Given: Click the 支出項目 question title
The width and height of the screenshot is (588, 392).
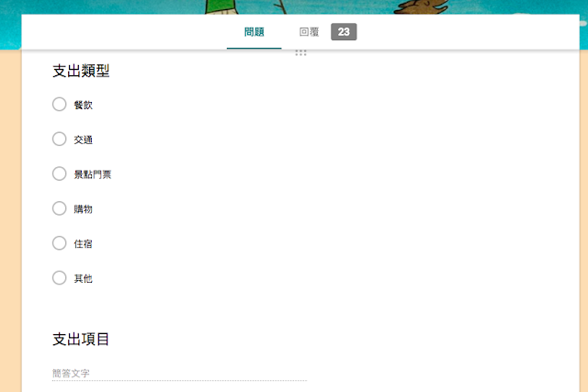Looking at the screenshot, I should 81,339.
